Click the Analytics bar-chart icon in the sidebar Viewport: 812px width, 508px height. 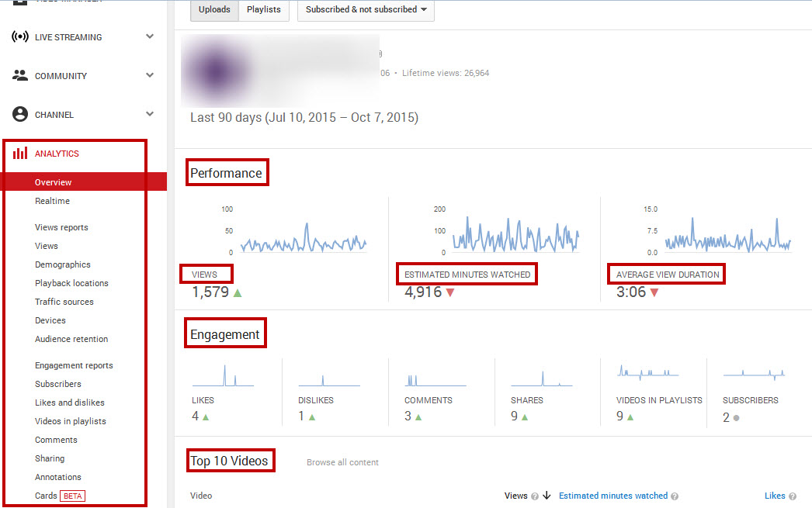[20, 154]
